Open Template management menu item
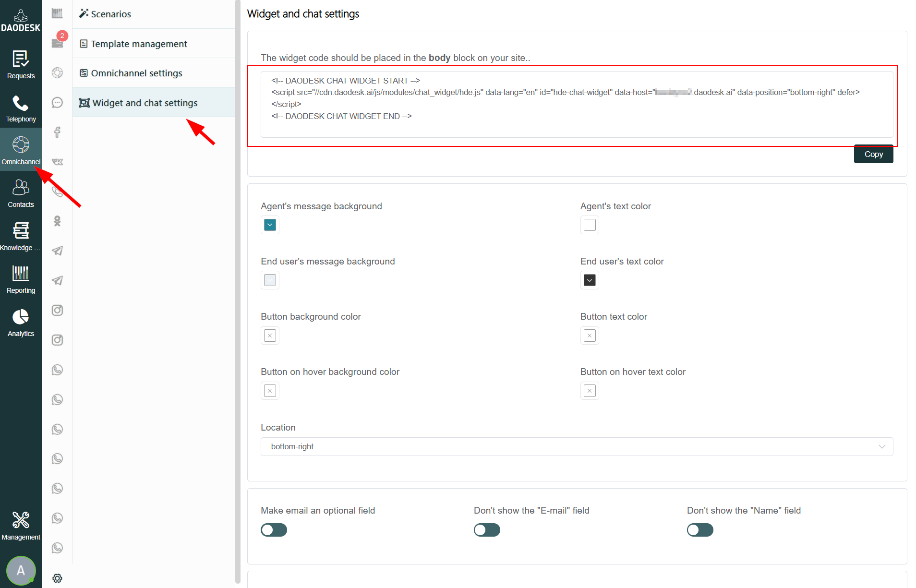 pyautogui.click(x=154, y=44)
